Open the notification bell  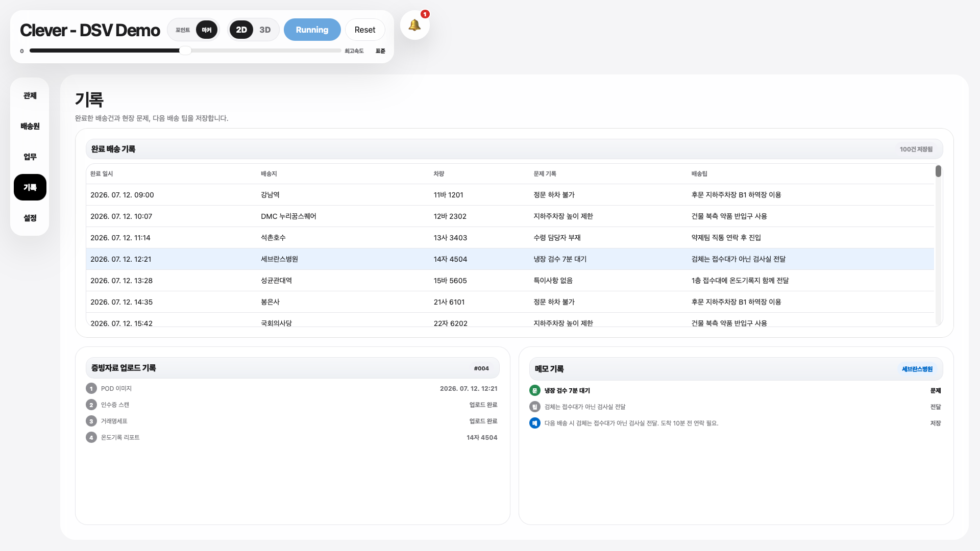point(414,25)
